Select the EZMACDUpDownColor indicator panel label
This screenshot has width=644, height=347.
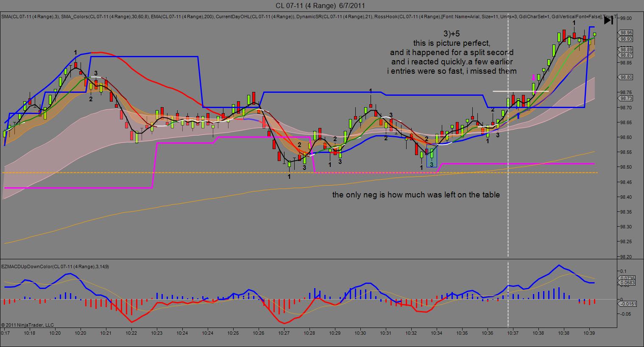[x=56, y=266]
